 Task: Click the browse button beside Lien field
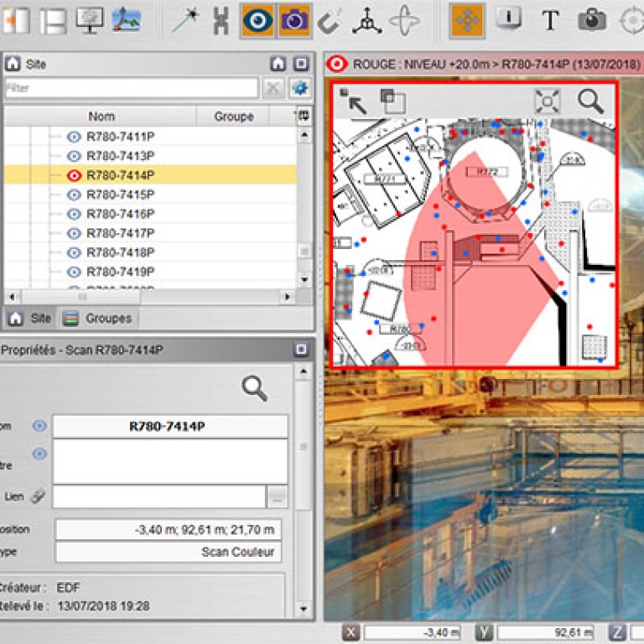[277, 497]
